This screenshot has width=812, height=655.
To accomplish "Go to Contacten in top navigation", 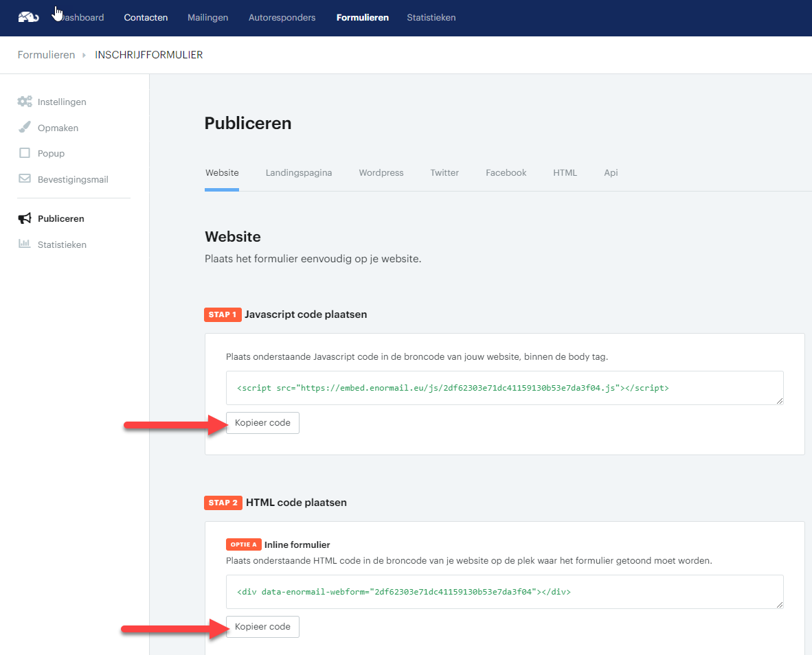I will (146, 18).
